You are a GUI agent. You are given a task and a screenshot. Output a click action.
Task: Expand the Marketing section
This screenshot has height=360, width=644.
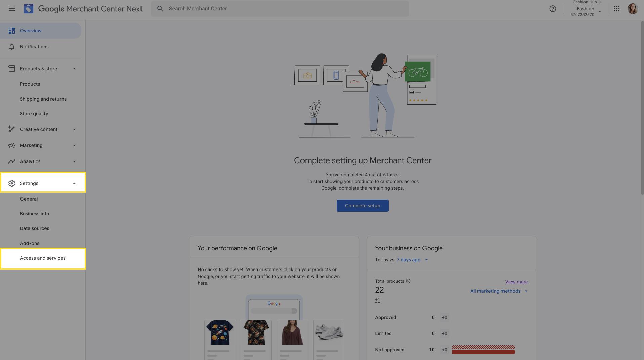(74, 145)
